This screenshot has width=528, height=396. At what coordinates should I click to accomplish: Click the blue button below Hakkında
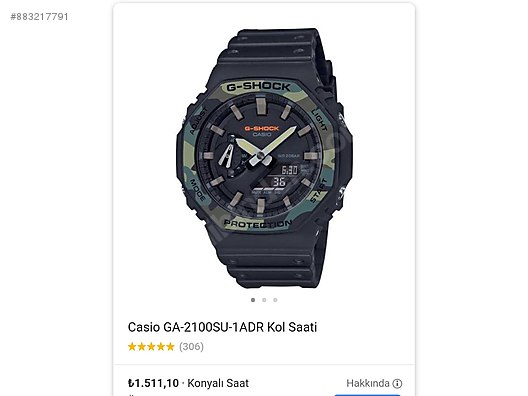368,395
